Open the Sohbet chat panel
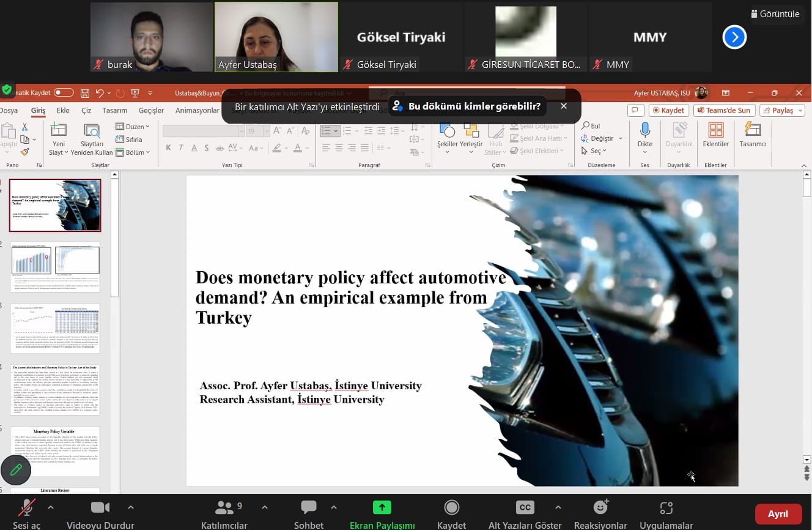Image resolution: width=812 pixels, height=530 pixels. tap(309, 507)
